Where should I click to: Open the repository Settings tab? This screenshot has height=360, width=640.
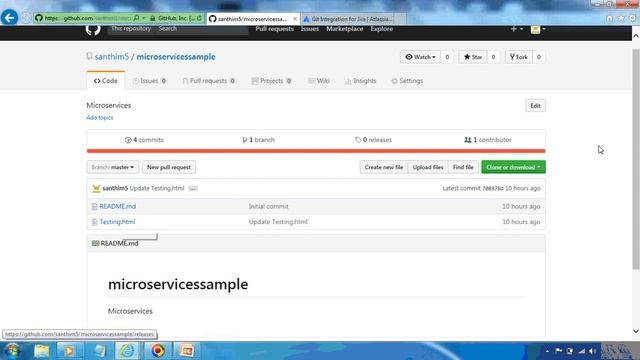coord(407,81)
